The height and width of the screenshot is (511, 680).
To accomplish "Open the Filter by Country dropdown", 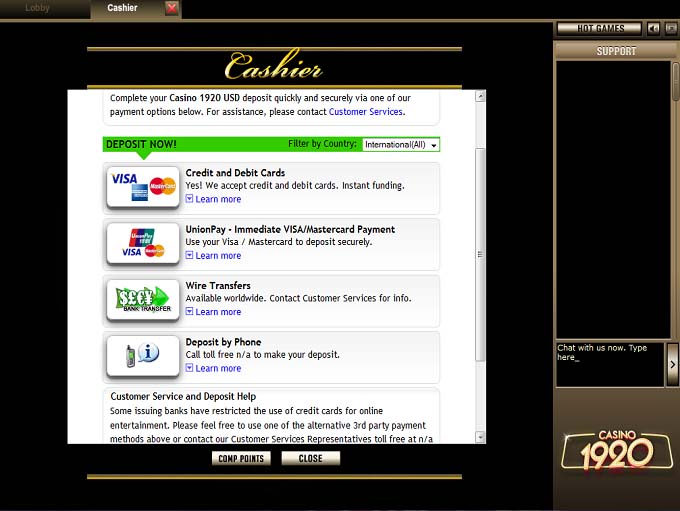I will tap(400, 145).
